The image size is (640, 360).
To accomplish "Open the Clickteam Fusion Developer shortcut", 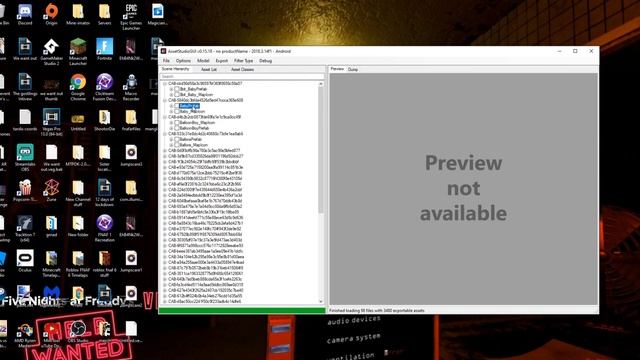I will pyautogui.click(x=104, y=87).
